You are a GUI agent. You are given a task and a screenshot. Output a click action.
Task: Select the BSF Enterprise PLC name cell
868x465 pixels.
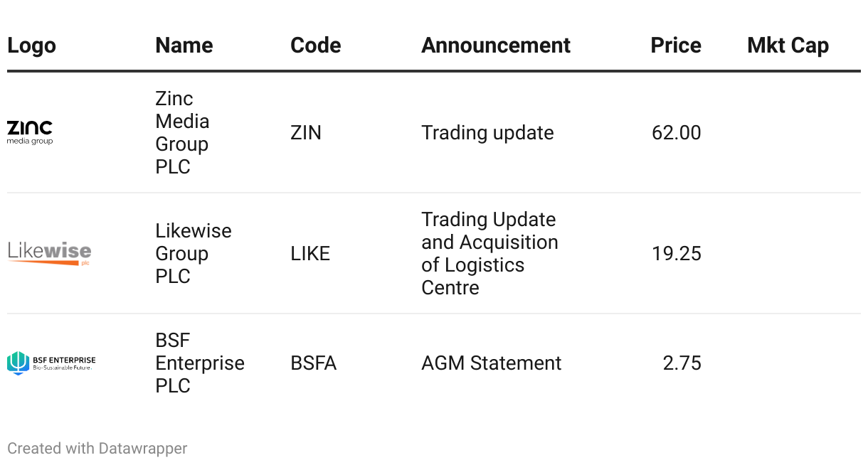199,363
